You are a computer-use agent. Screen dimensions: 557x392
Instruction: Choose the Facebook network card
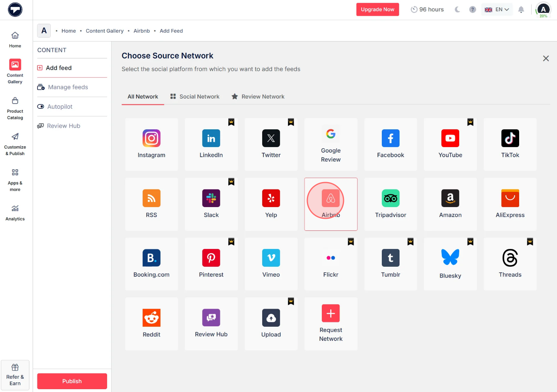click(x=391, y=144)
